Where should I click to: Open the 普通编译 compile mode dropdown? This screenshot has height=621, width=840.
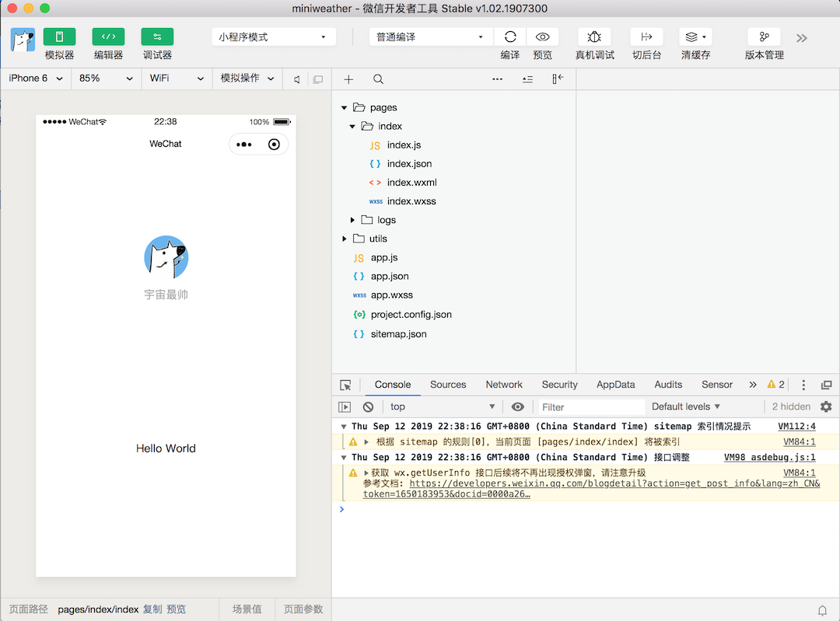pos(430,37)
